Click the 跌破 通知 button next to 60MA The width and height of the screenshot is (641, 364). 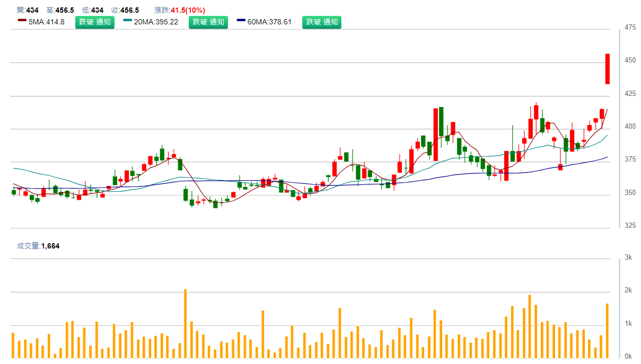coord(322,22)
